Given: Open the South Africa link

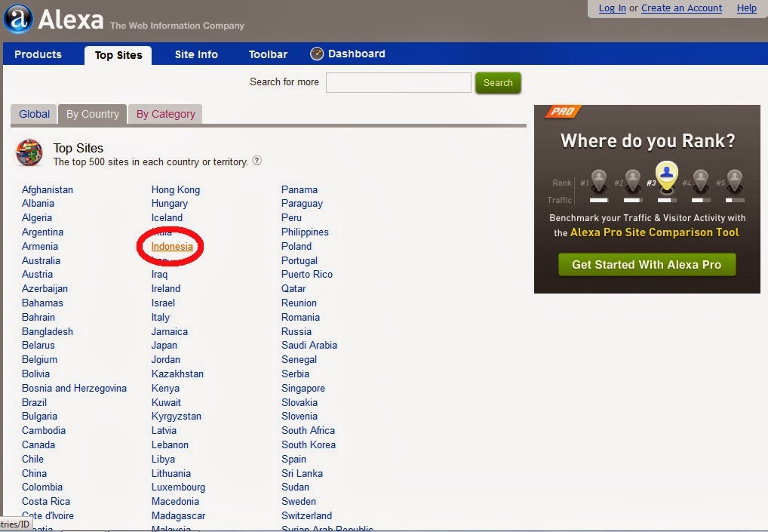Looking at the screenshot, I should (x=308, y=431).
